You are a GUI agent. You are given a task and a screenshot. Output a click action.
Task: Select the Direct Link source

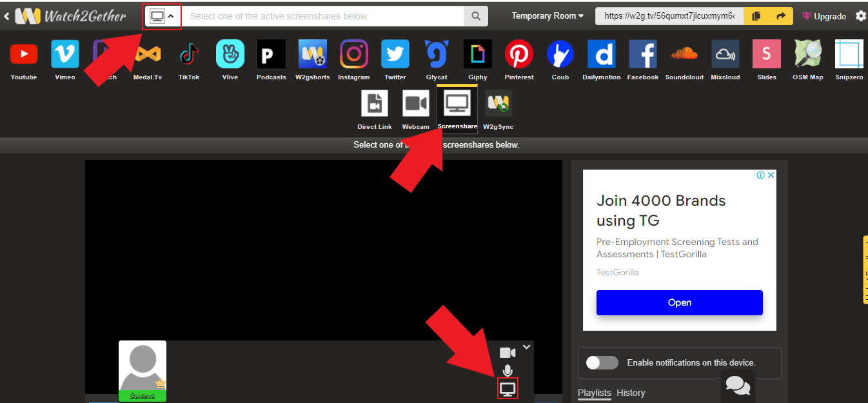pyautogui.click(x=375, y=104)
